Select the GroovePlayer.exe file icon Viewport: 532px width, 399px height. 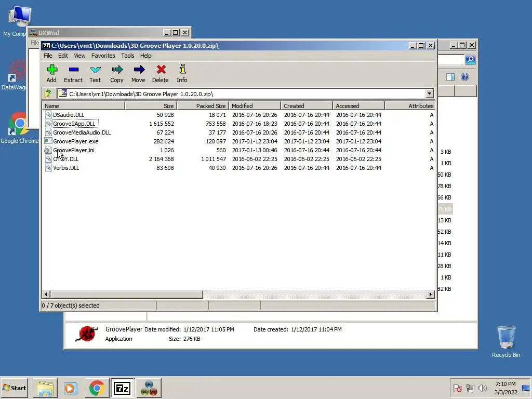[48, 141]
